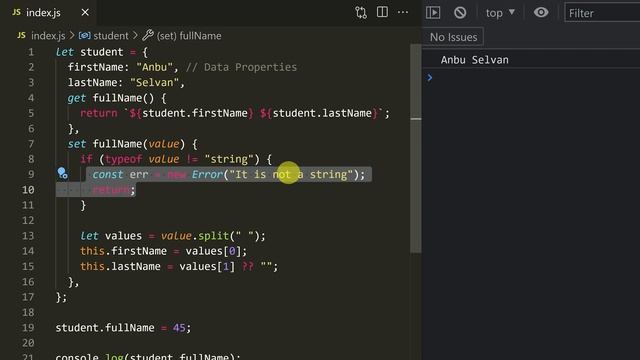Click the Error class name in line 9
The image size is (640, 360).
(x=207, y=175)
